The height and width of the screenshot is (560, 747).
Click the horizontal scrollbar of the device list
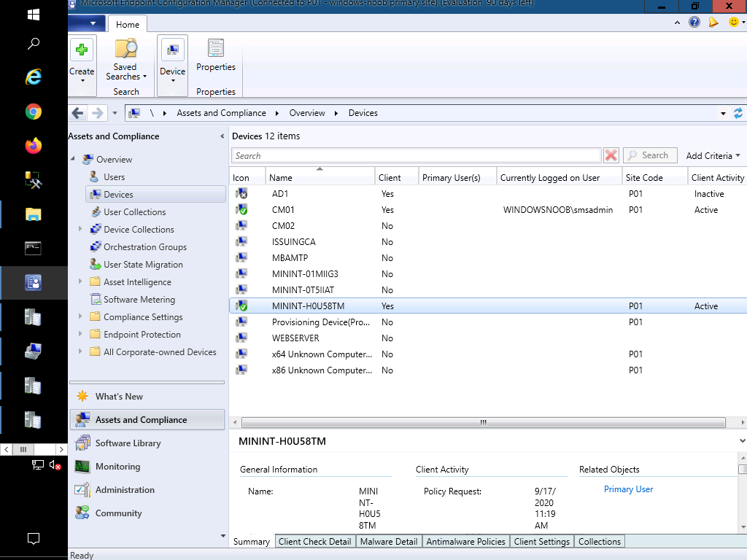(x=483, y=422)
